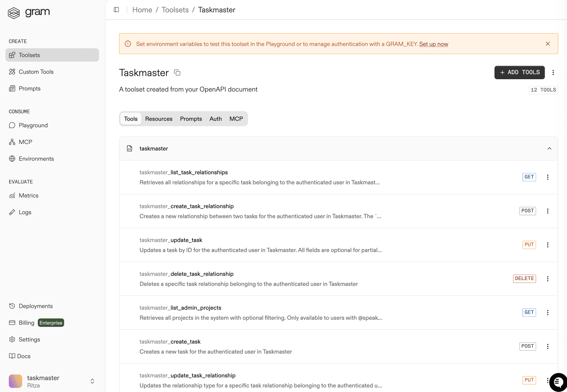Expand the taskmaster Ritza workspace switcher

tap(92, 381)
